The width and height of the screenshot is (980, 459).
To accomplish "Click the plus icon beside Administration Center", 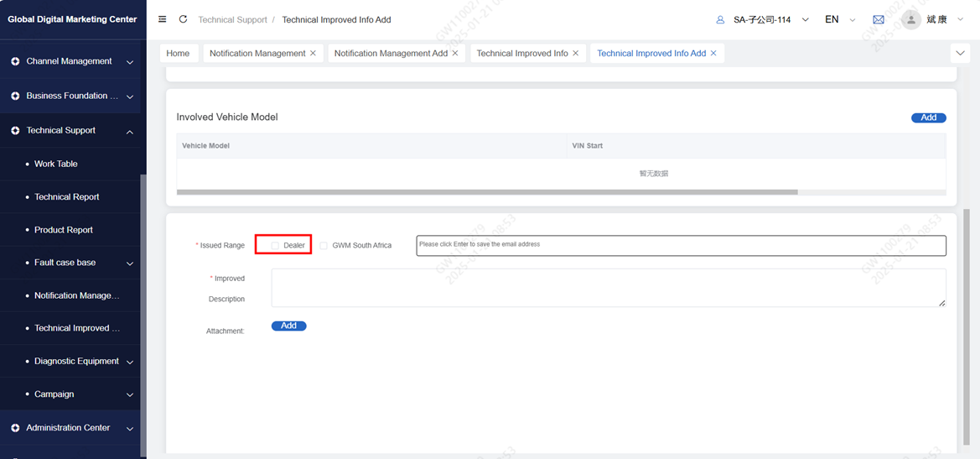I will [x=15, y=428].
